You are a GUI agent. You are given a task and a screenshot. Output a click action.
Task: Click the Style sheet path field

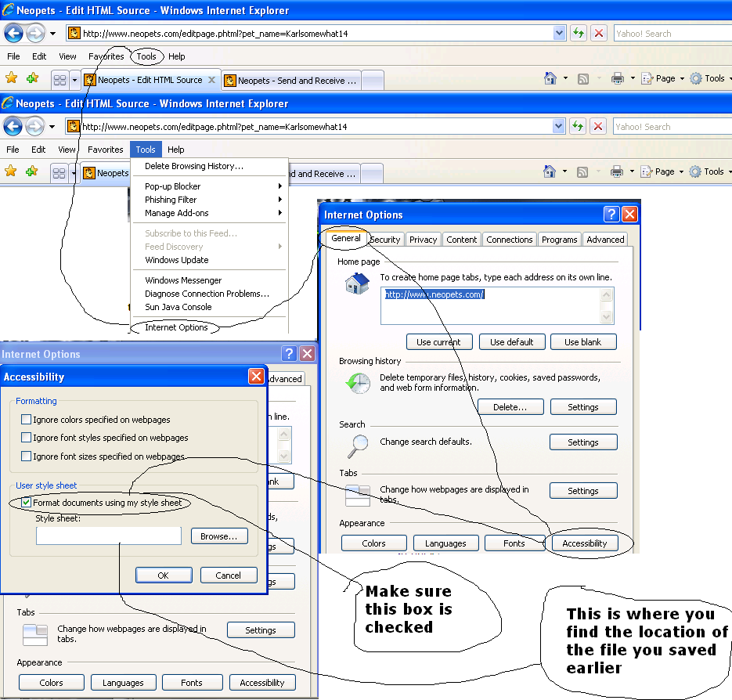(109, 536)
